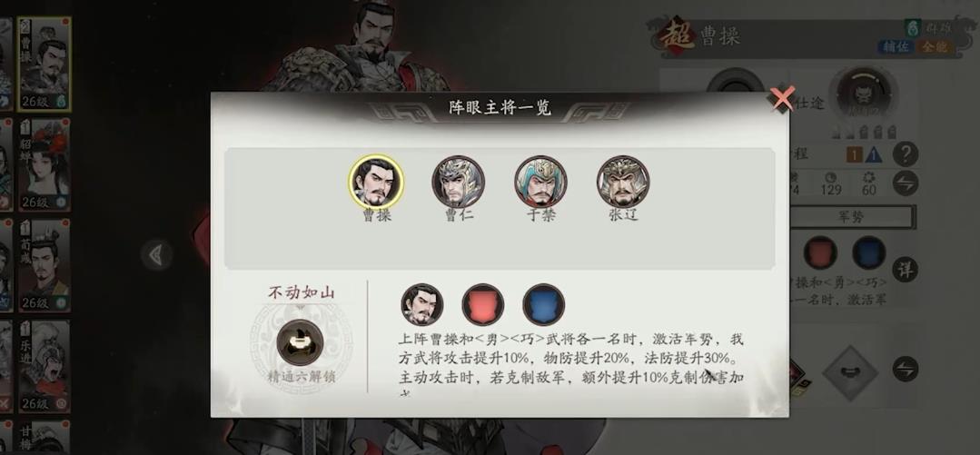Click the blue 巧 type slot icon

[x=544, y=304]
